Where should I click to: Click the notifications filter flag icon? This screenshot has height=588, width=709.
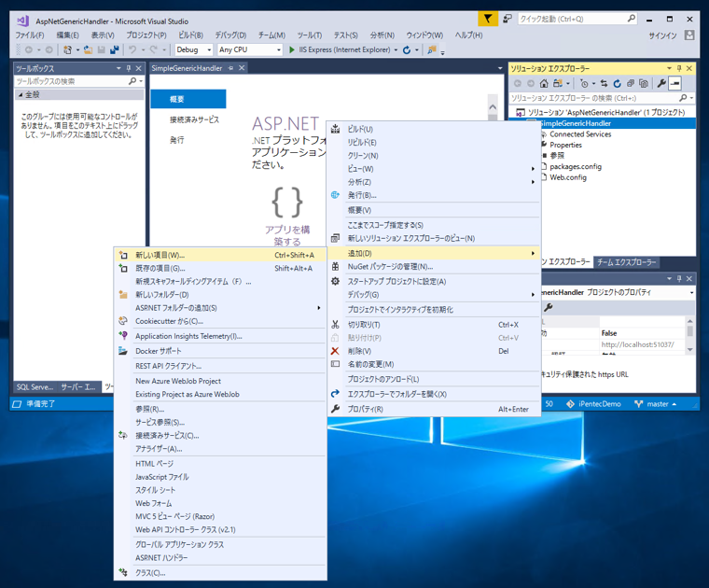[487, 19]
